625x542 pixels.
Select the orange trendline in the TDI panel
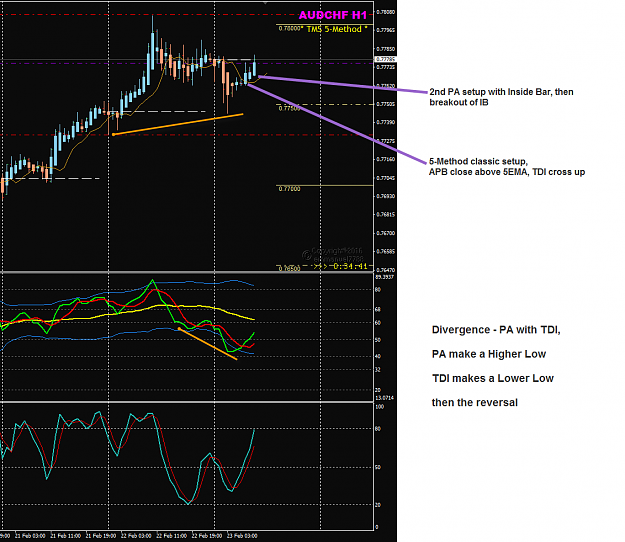(207, 344)
